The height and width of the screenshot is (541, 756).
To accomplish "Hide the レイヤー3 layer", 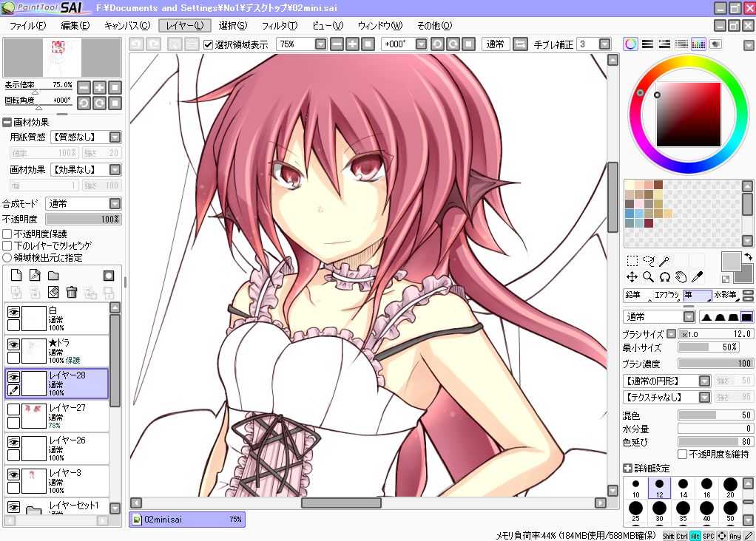I will (13, 474).
